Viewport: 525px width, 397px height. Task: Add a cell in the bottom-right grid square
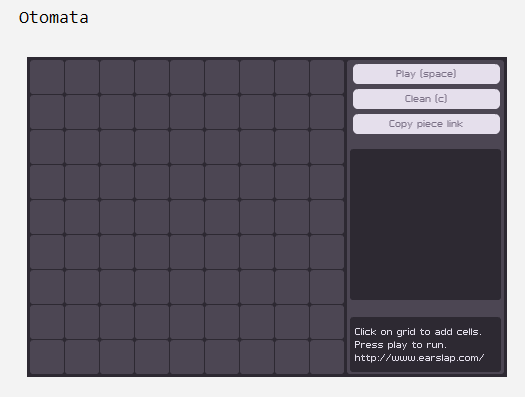(x=327, y=357)
